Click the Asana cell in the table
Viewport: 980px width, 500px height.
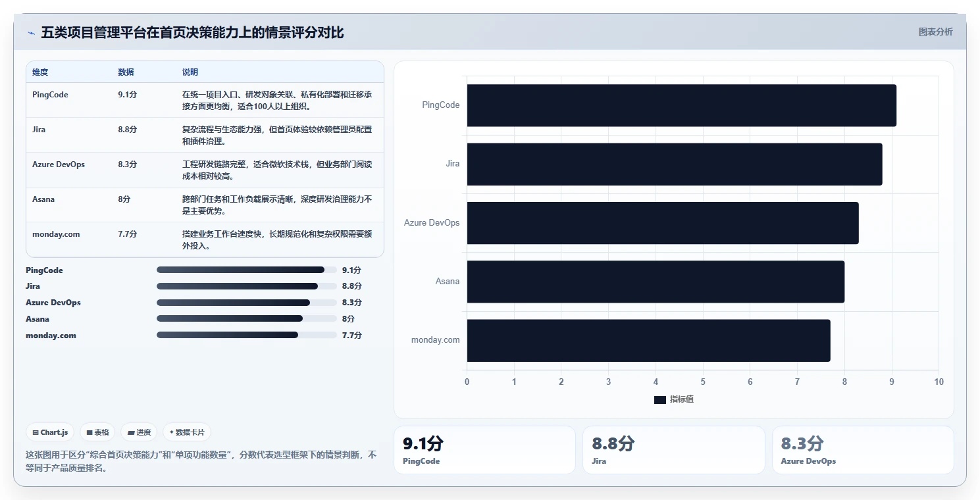(x=43, y=199)
